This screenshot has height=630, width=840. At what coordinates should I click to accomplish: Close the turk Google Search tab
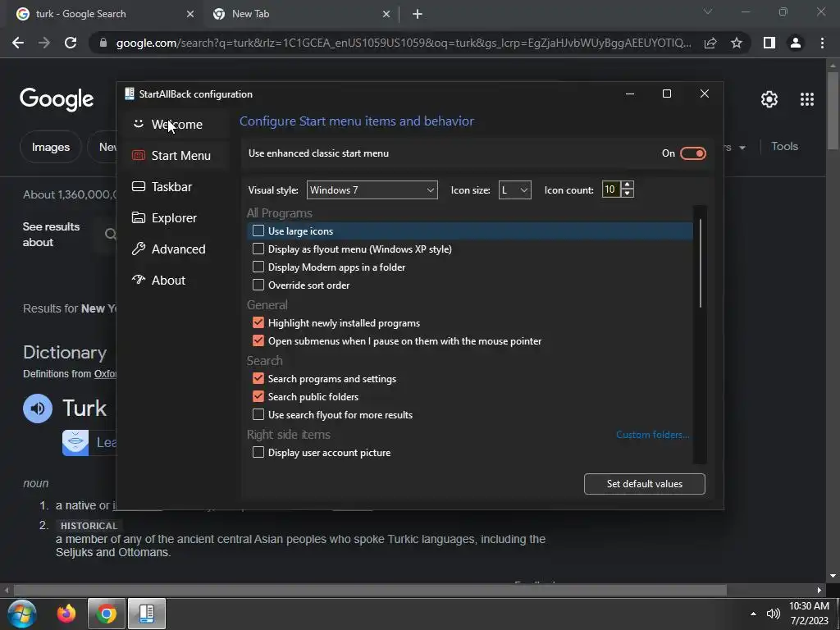[190, 14]
